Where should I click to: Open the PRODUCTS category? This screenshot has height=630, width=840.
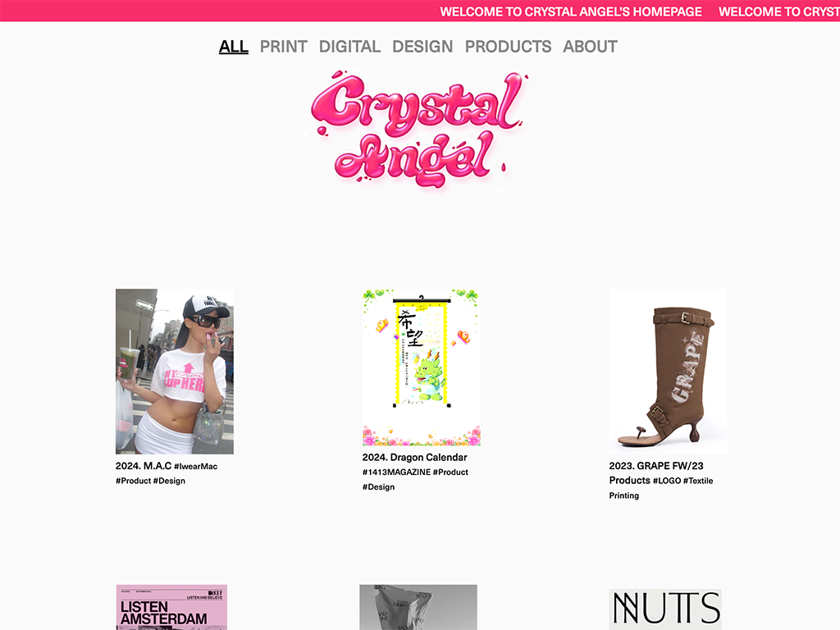pos(508,47)
